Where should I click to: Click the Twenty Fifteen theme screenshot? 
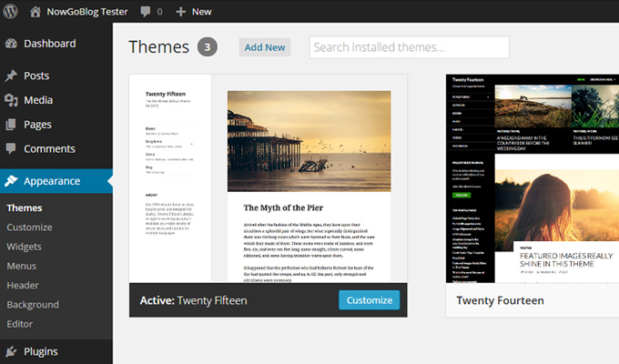[268, 178]
